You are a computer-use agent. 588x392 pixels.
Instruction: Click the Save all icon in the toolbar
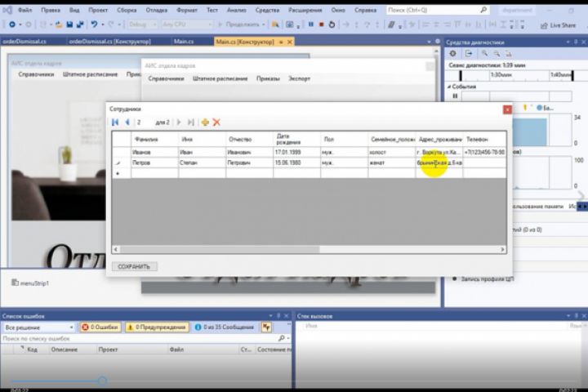[80, 24]
